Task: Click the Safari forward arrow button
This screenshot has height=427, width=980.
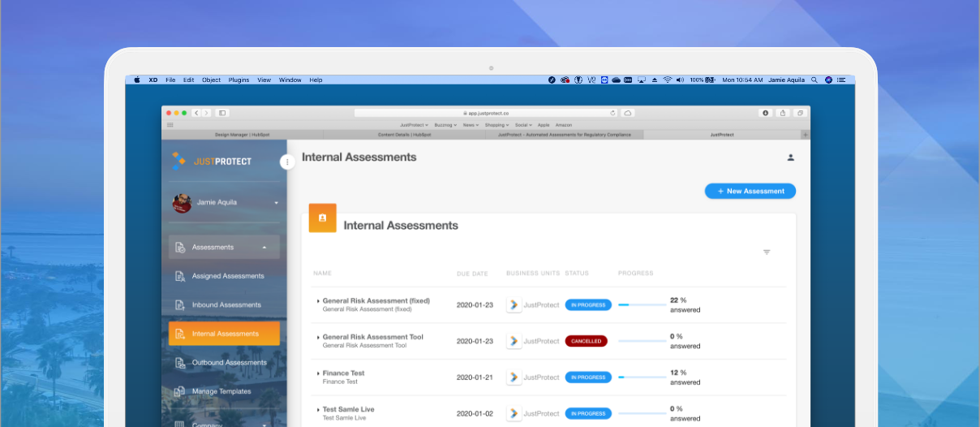Action: (x=207, y=113)
